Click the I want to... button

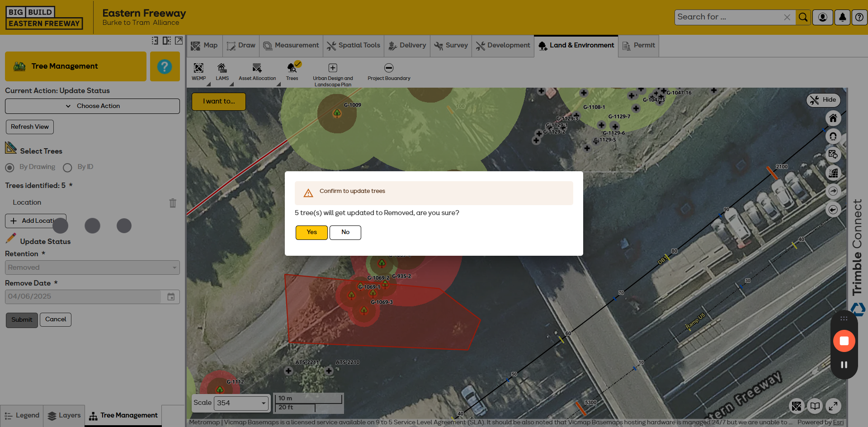tap(219, 102)
